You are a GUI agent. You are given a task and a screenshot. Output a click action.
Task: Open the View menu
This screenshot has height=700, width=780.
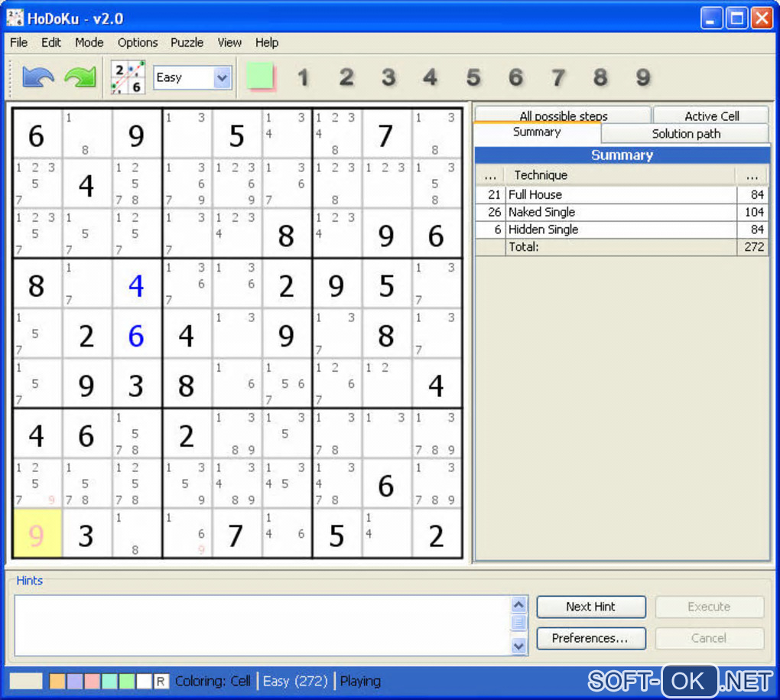click(x=229, y=43)
